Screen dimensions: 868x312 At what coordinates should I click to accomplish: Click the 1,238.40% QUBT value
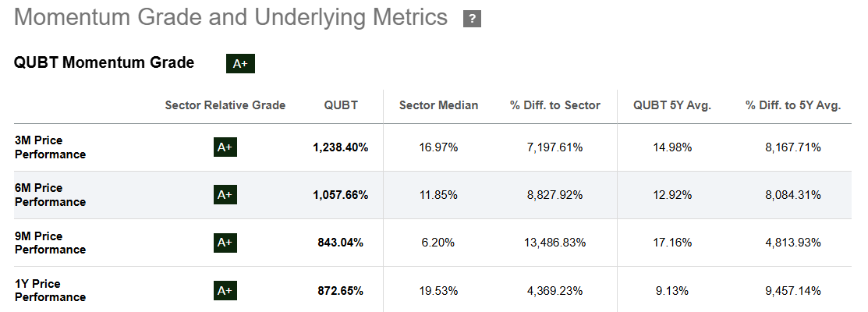coord(341,147)
